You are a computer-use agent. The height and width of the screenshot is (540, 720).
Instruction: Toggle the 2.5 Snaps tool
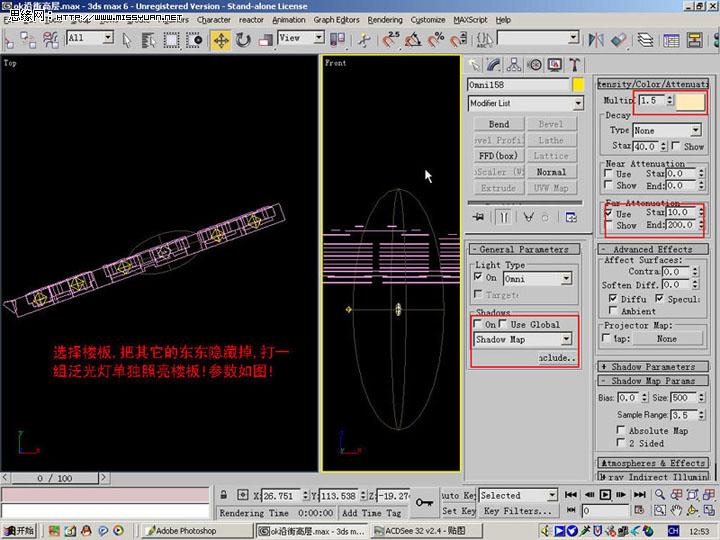pos(391,40)
